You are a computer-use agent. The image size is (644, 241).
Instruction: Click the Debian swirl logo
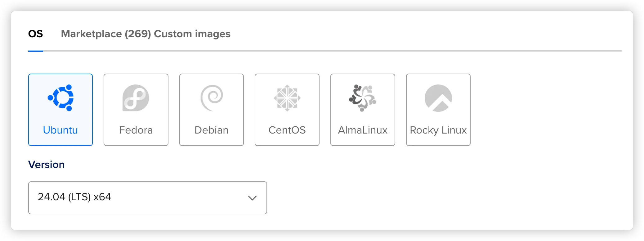[x=212, y=98]
